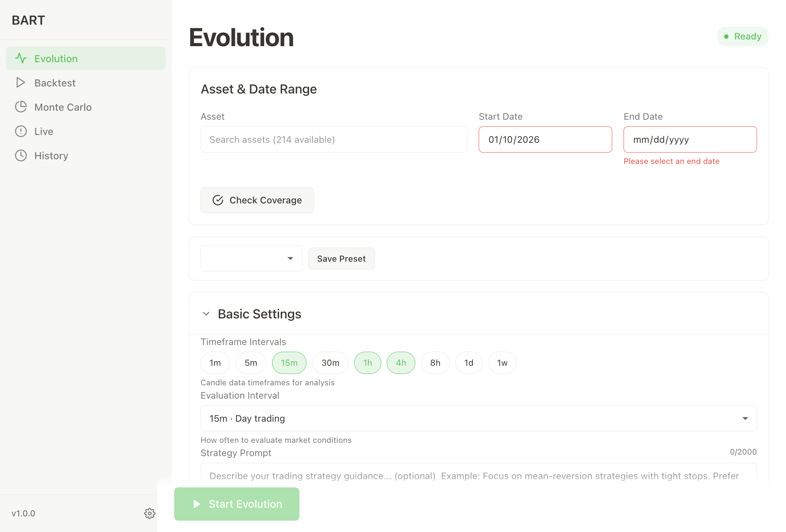This screenshot has width=786, height=532.
Task: Click the checkmark icon on Check Coverage
Action: click(218, 200)
